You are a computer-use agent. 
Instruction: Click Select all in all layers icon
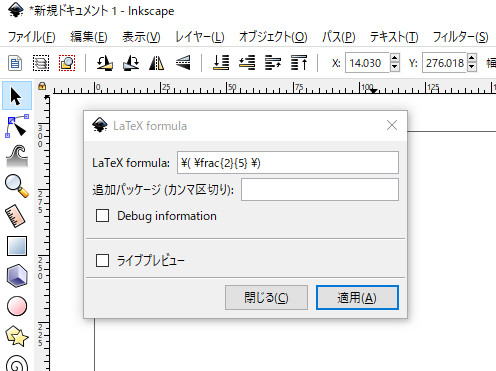(x=41, y=63)
